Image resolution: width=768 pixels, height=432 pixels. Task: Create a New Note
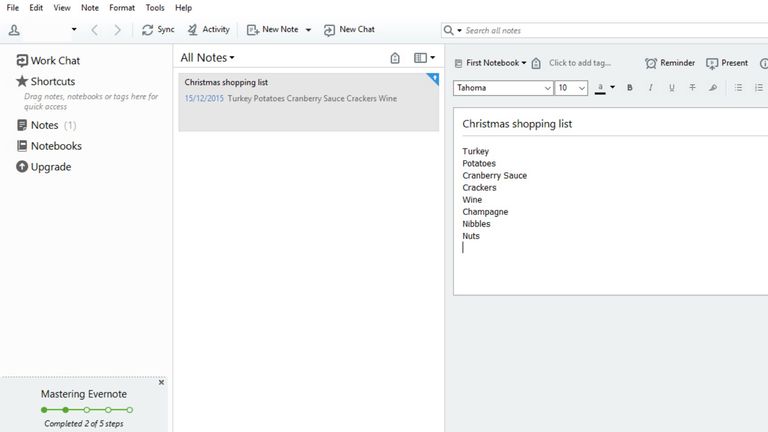point(272,30)
